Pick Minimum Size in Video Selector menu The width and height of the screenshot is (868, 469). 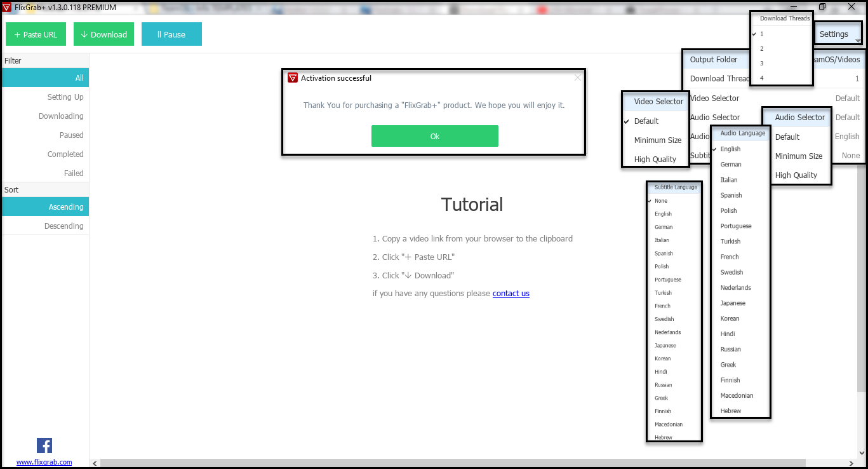point(655,140)
